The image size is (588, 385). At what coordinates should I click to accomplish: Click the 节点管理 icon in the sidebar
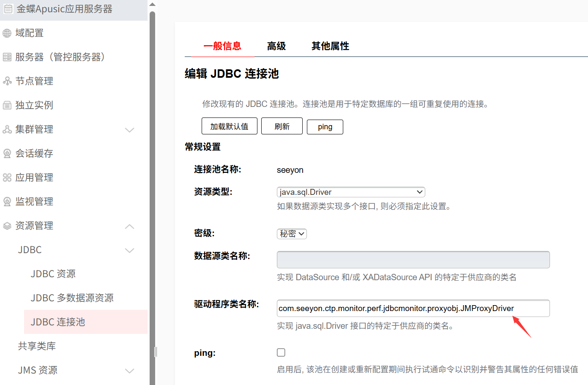7,81
